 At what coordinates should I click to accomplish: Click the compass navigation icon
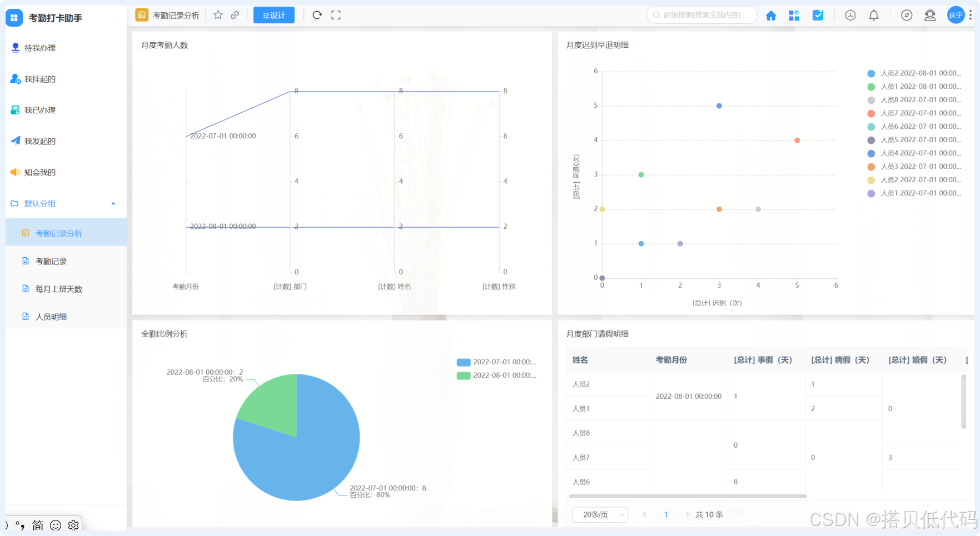pyautogui.click(x=907, y=16)
